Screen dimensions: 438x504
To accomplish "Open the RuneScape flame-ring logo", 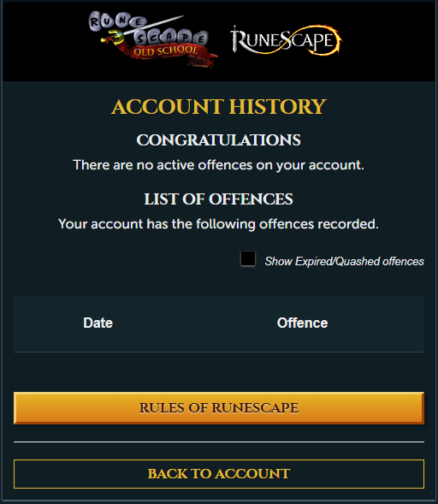I will pos(286,40).
